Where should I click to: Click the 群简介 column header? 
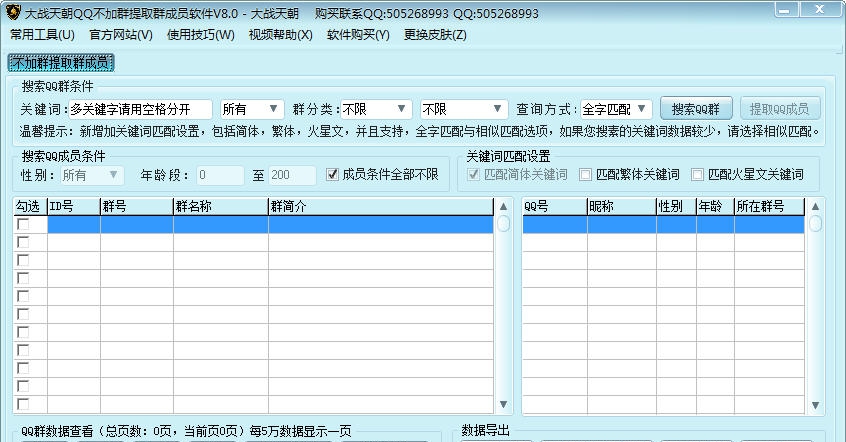point(381,206)
